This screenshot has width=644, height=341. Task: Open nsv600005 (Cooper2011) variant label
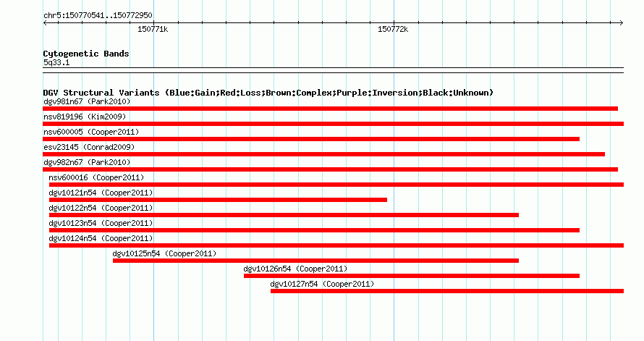click(91, 132)
